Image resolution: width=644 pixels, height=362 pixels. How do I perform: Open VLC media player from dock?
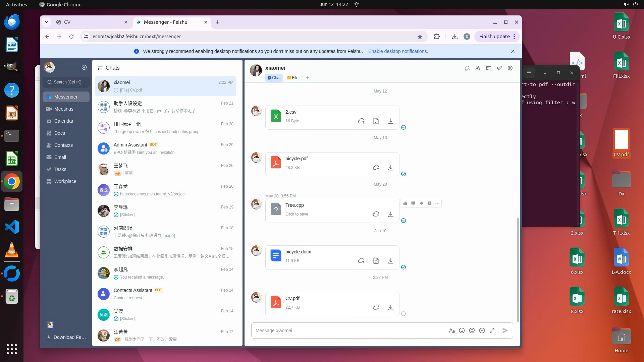coord(12,250)
